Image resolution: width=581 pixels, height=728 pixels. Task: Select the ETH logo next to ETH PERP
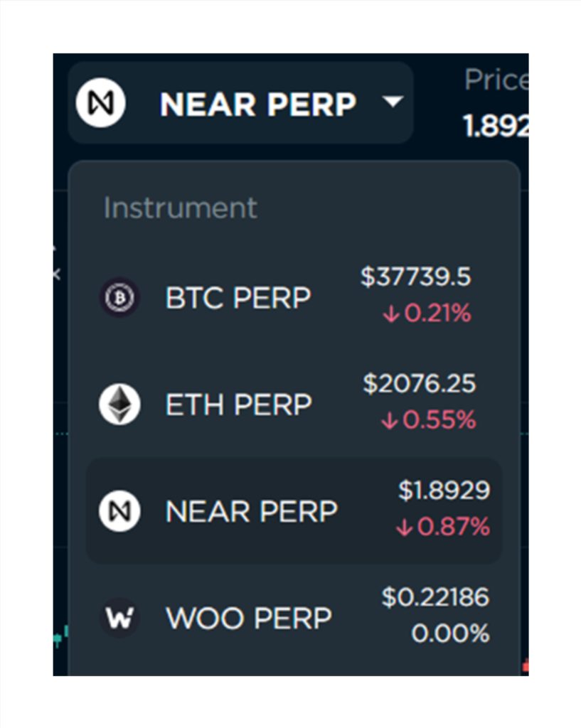(119, 404)
